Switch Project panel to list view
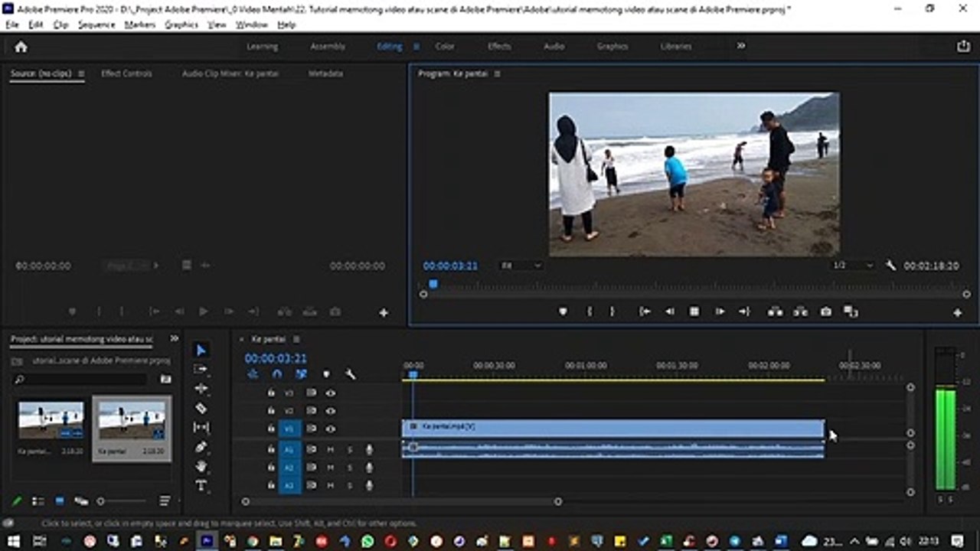 tap(38, 501)
